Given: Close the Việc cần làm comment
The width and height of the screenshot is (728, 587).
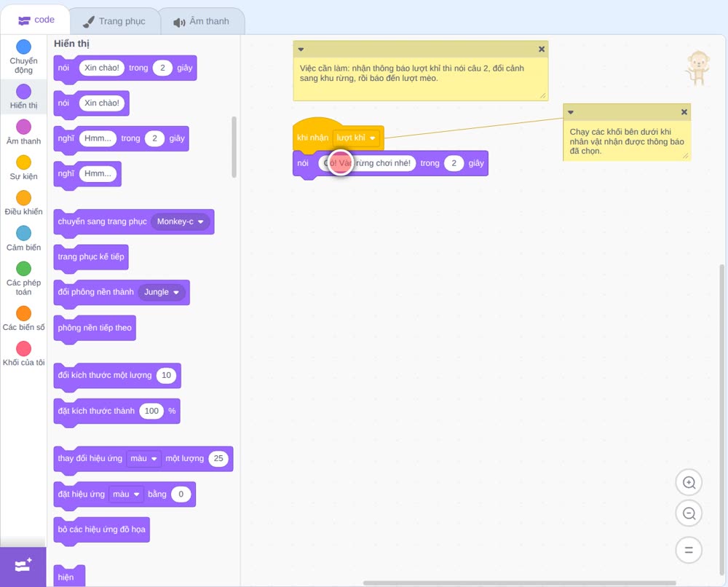Looking at the screenshot, I should tap(542, 49).
